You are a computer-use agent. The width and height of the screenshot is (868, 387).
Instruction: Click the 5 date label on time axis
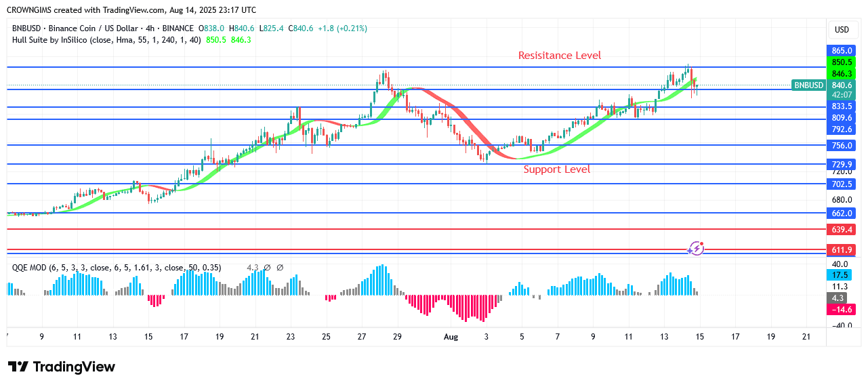[x=522, y=336]
